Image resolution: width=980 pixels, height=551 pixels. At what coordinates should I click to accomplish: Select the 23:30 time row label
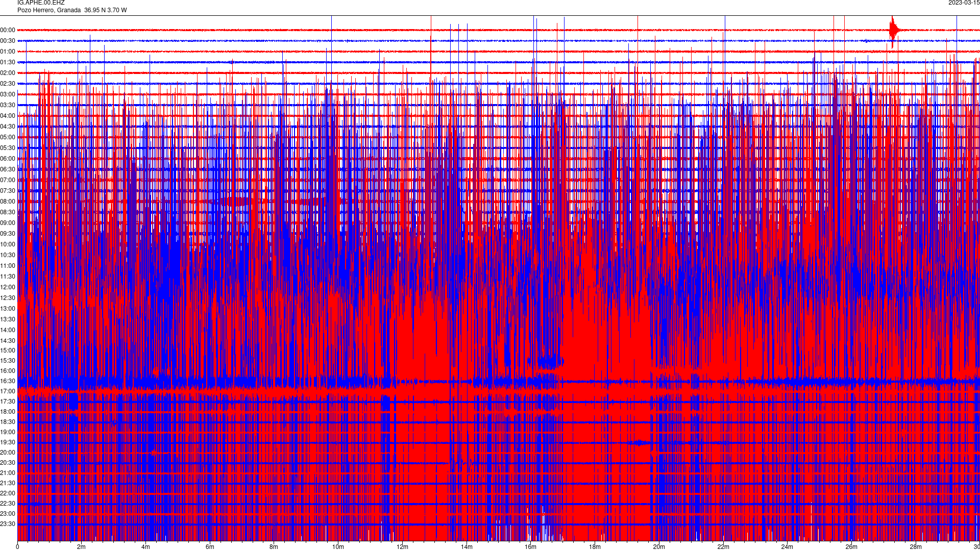tap(8, 524)
